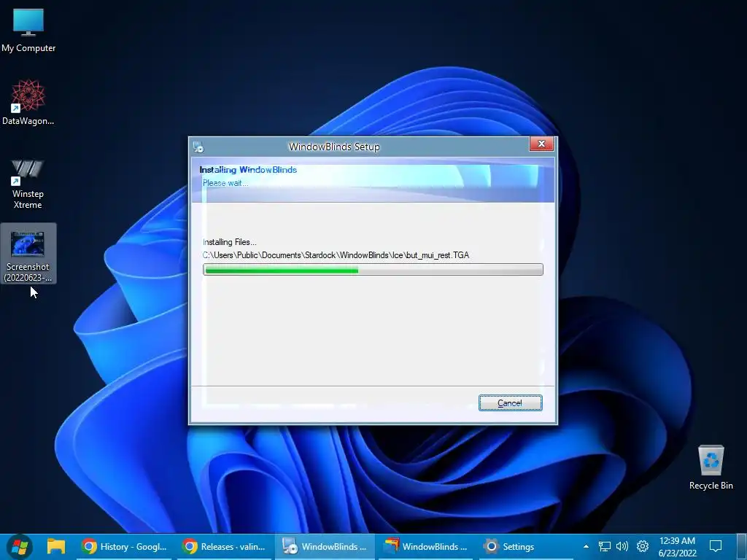747x560 pixels.
Task: Show hidden system tray icons
Action: [x=586, y=546]
